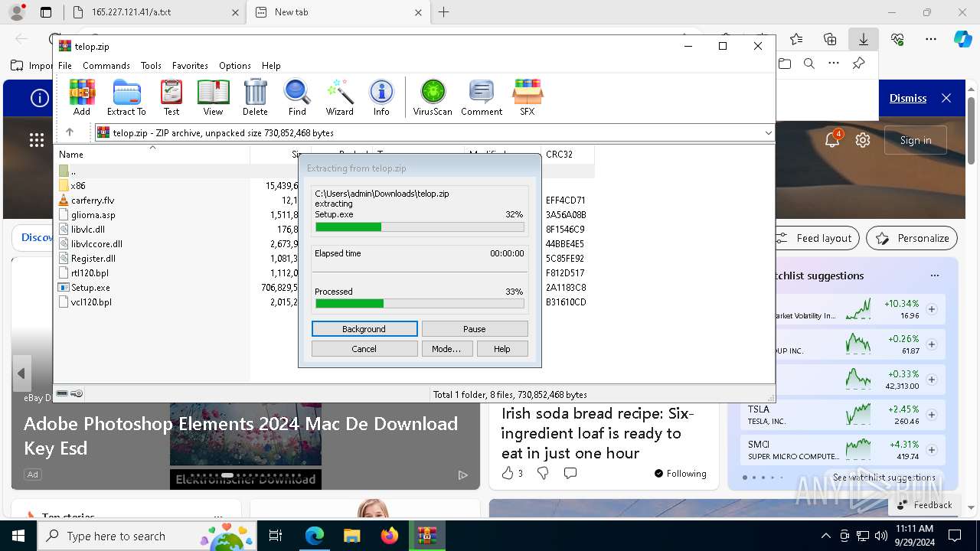Open Task View on taskbar

tap(276, 536)
